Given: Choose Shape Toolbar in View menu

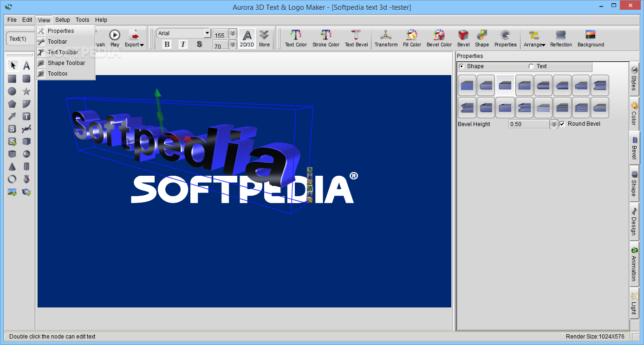Looking at the screenshot, I should coord(65,63).
